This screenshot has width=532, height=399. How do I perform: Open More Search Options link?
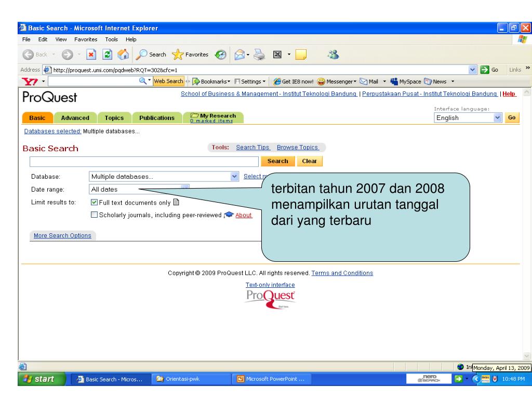[x=62, y=235]
